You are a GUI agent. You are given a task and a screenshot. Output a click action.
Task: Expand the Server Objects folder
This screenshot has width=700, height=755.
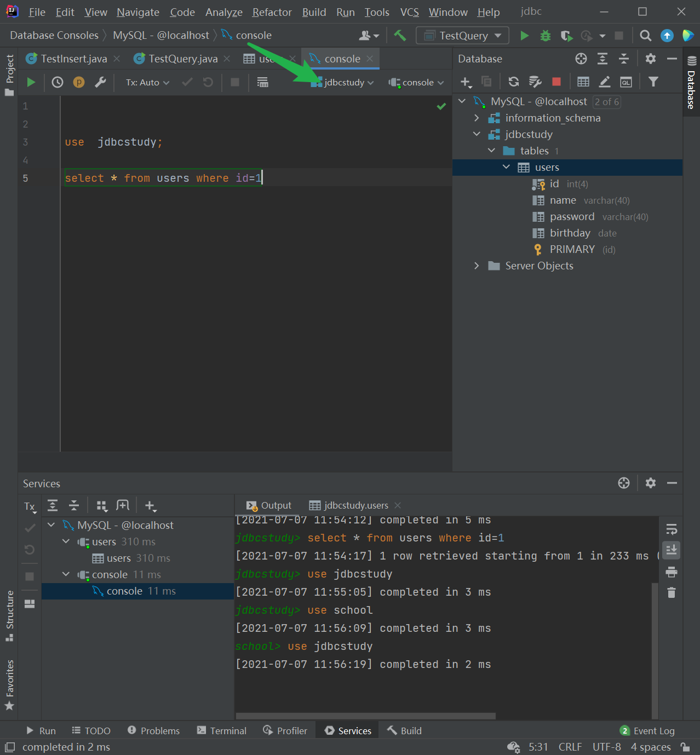477,266
